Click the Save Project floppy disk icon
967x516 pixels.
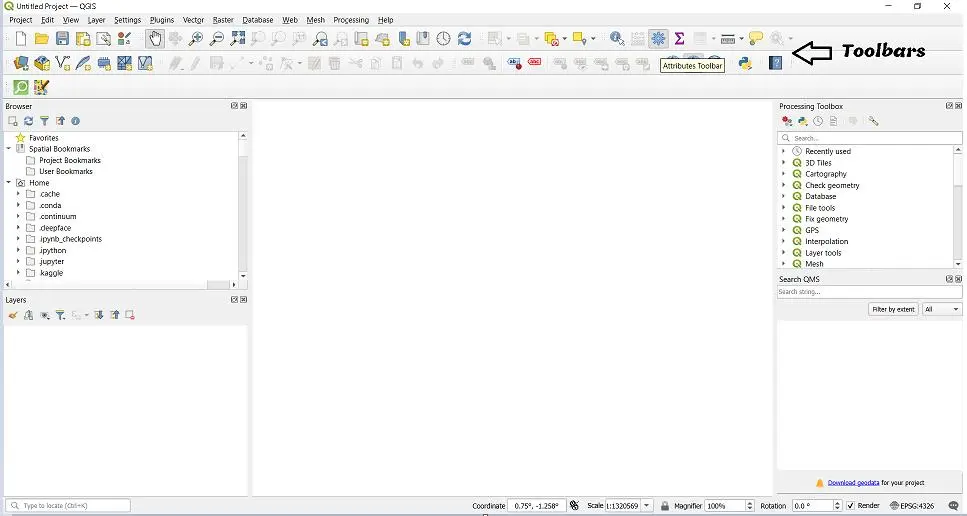62,39
